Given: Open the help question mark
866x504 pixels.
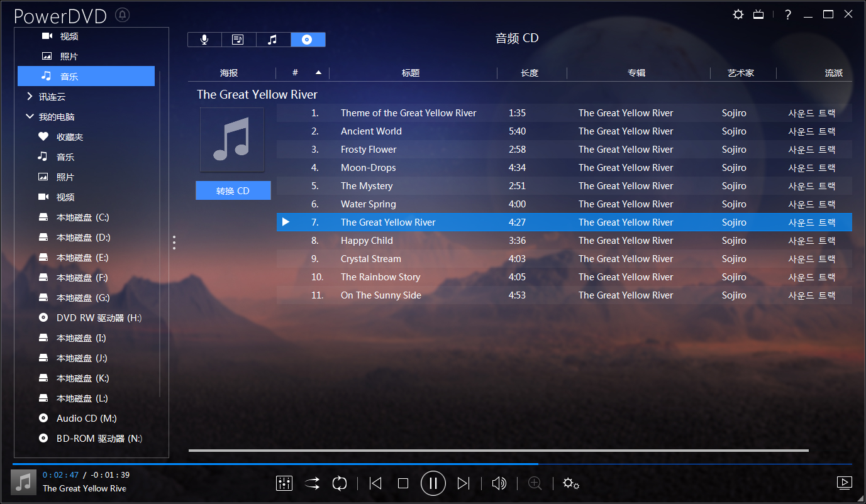Looking at the screenshot, I should [788, 15].
